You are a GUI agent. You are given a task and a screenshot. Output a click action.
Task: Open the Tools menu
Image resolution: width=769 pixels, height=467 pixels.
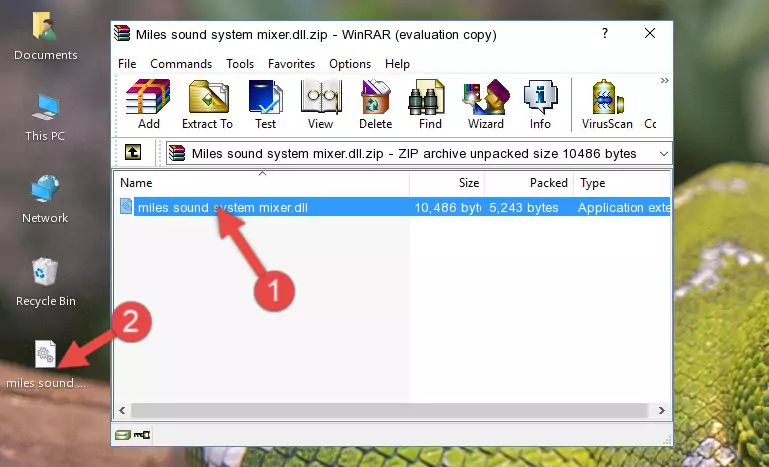click(x=240, y=64)
